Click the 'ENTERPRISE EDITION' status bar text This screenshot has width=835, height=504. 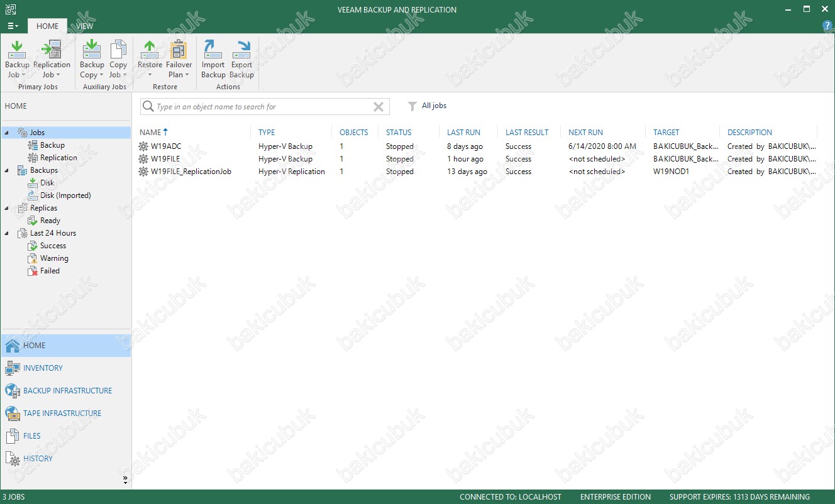click(616, 497)
